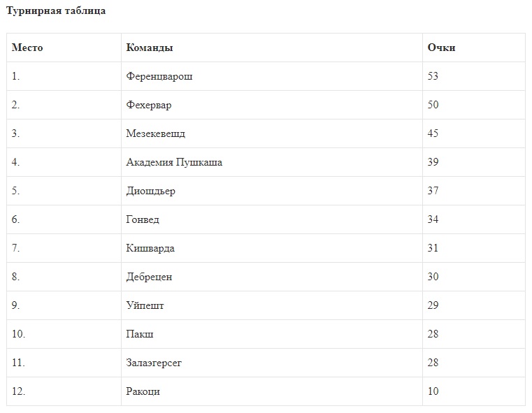Screen dimensions: 532x413
Task: Click on the Кишварда team cell
Action: (x=150, y=248)
